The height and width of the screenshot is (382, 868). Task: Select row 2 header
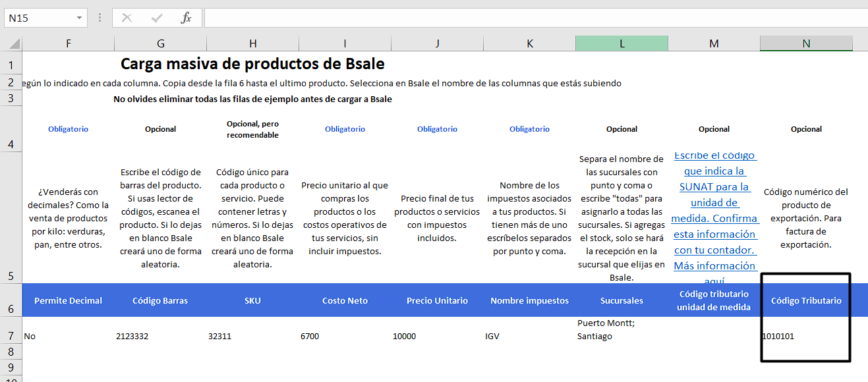click(11, 84)
